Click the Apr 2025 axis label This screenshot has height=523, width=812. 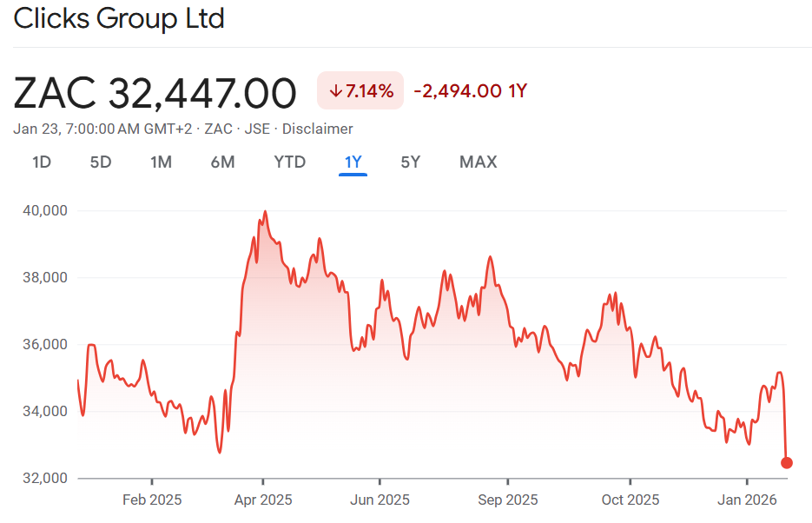(x=263, y=500)
